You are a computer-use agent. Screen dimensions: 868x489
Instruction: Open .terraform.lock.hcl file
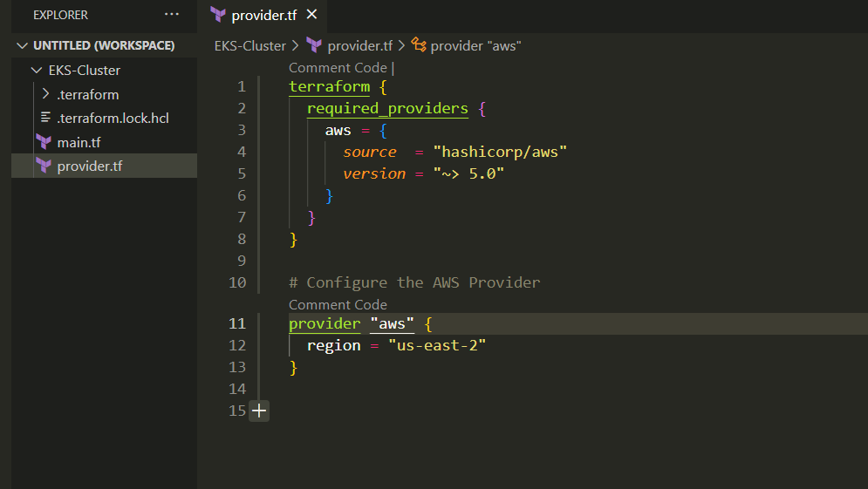(113, 119)
